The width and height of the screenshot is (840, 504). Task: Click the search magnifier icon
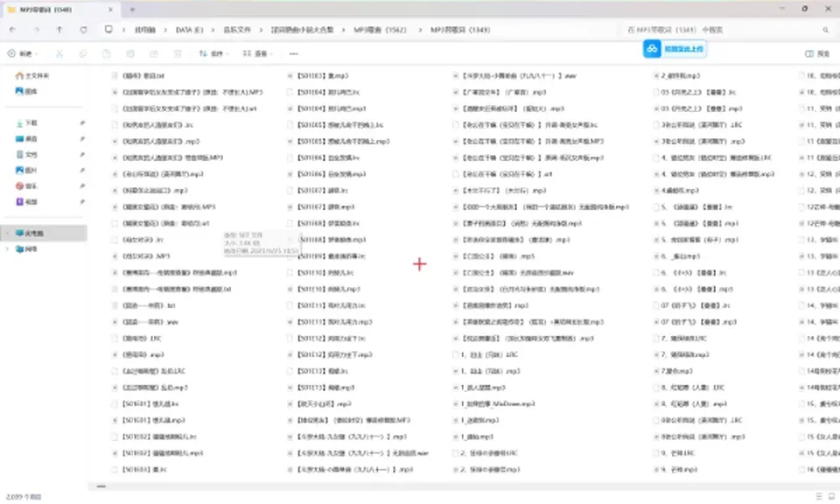point(825,30)
